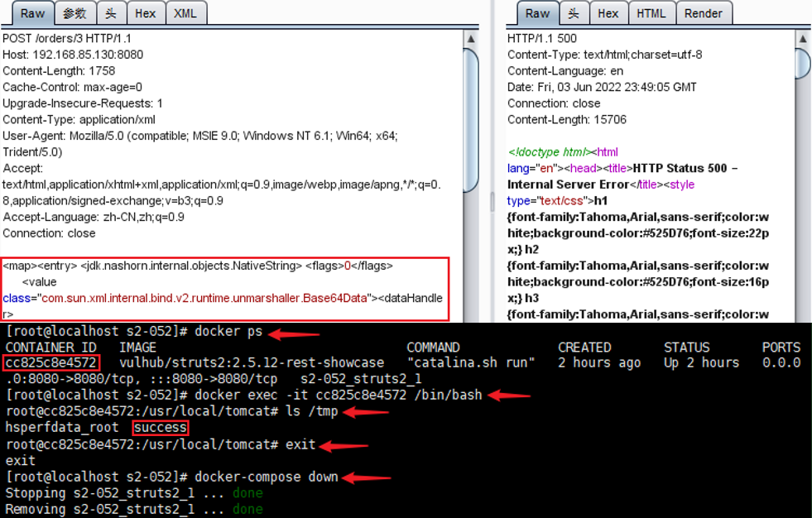Click the "docker ps" command in terminal
Image resolution: width=812 pixels, height=518 pixels.
(229, 331)
